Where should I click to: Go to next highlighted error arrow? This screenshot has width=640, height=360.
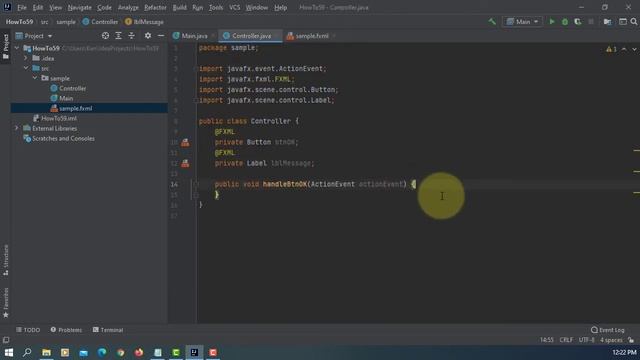click(634, 49)
